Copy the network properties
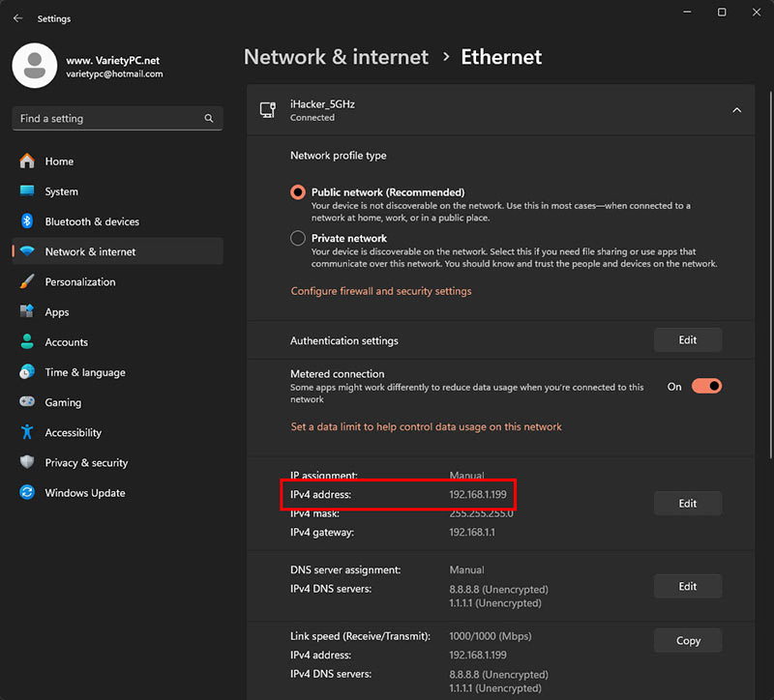Screen dimensions: 774x700 tap(688, 640)
